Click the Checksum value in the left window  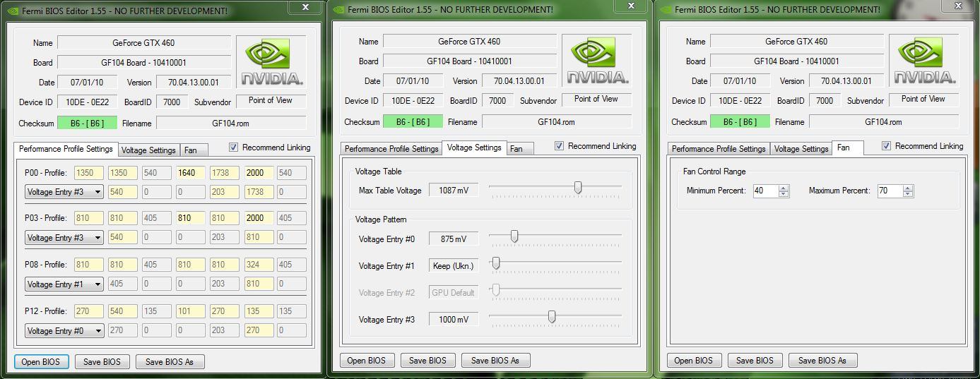(88, 124)
